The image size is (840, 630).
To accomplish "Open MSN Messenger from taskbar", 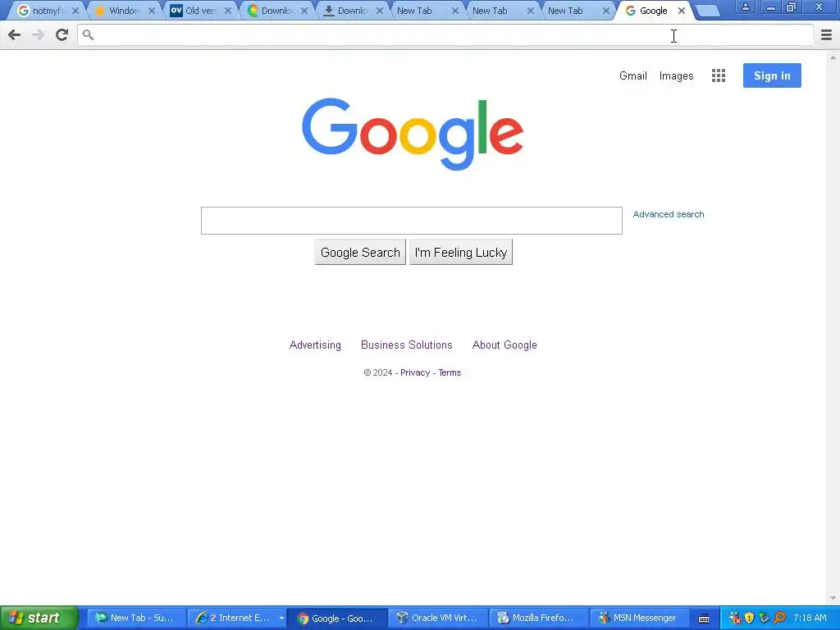I will point(638,619).
